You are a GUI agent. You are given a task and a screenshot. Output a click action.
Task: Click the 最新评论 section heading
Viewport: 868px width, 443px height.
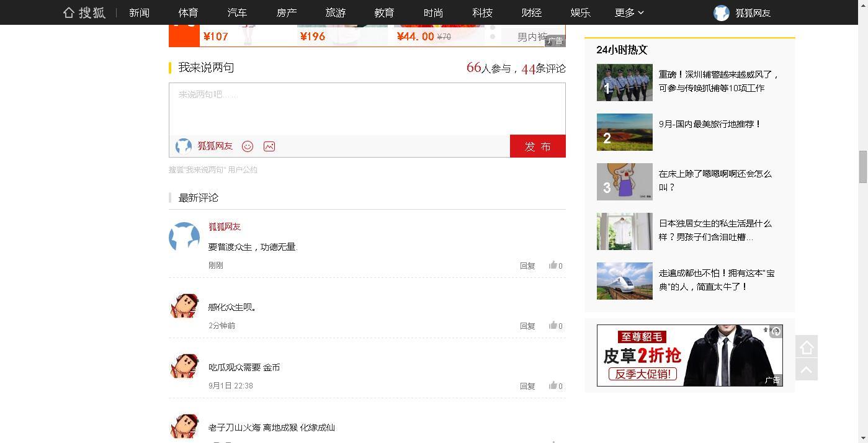[x=199, y=198]
